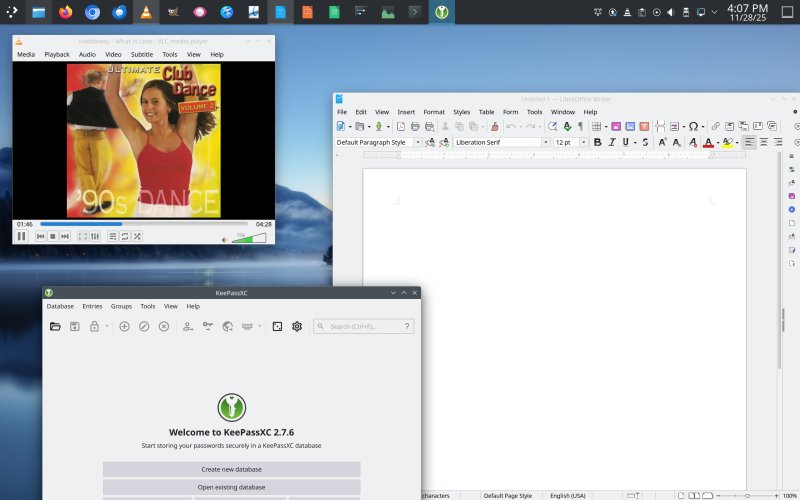Expand the Default Paragraph Style dropdown
Screen dimensions: 800x500
tap(418, 143)
